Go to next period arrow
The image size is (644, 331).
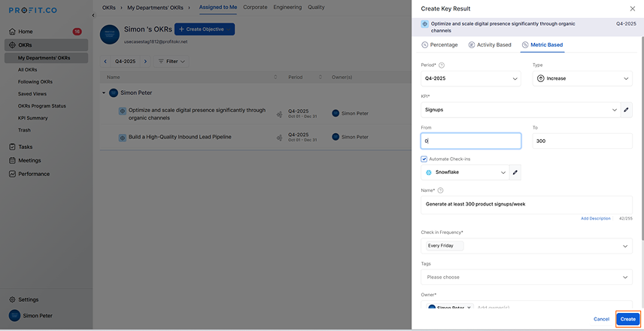(145, 61)
